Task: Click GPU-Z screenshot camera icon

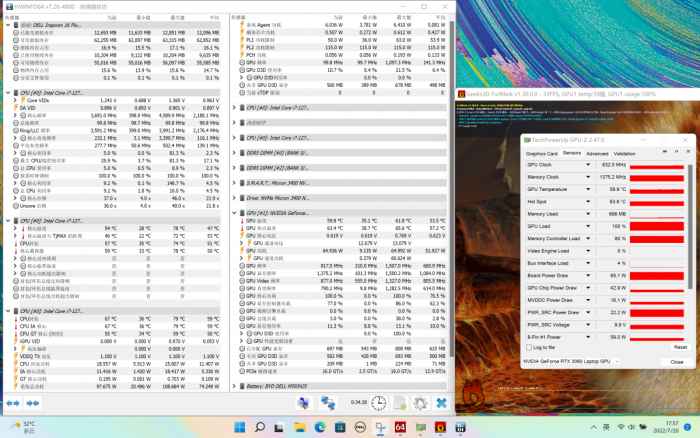Action: click(665, 152)
